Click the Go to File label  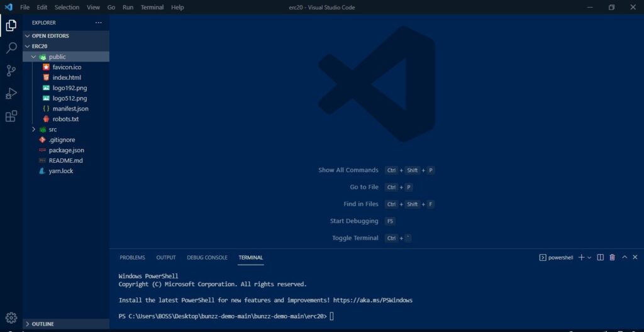[x=364, y=187]
